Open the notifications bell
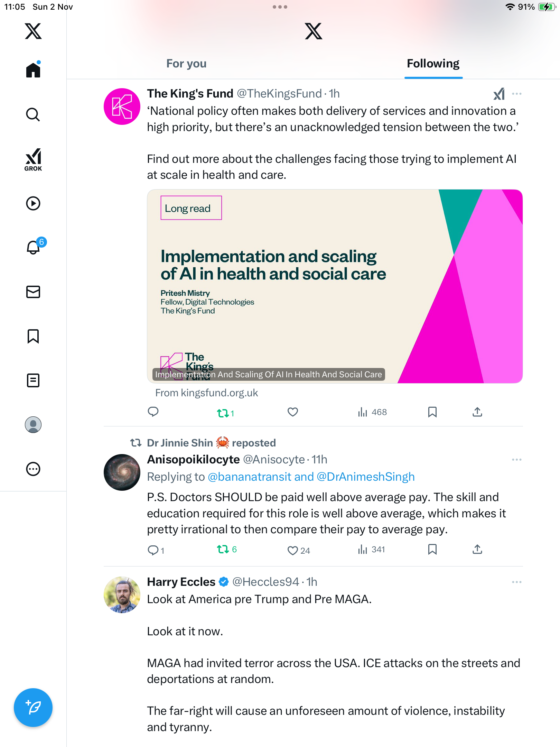Image resolution: width=560 pixels, height=747 pixels. point(33,248)
